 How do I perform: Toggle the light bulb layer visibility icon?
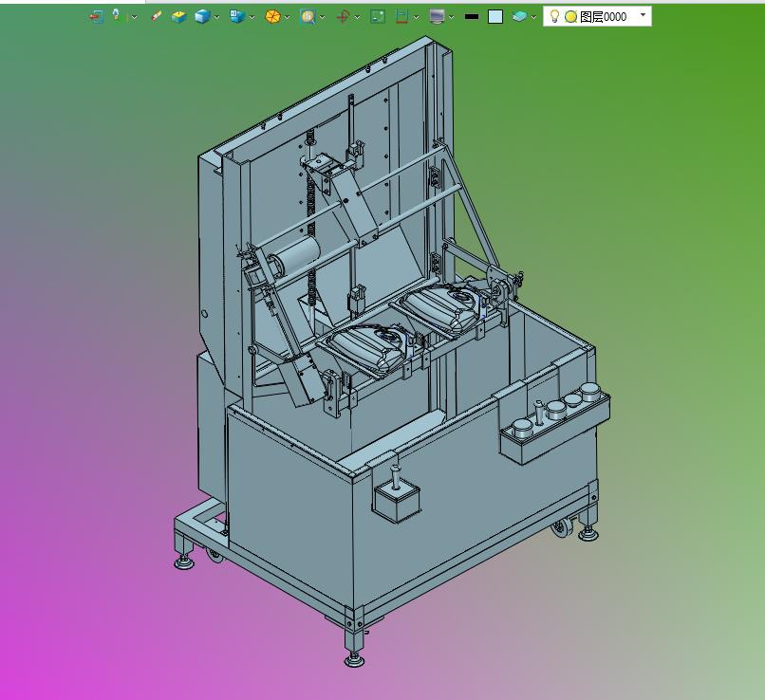click(x=554, y=16)
